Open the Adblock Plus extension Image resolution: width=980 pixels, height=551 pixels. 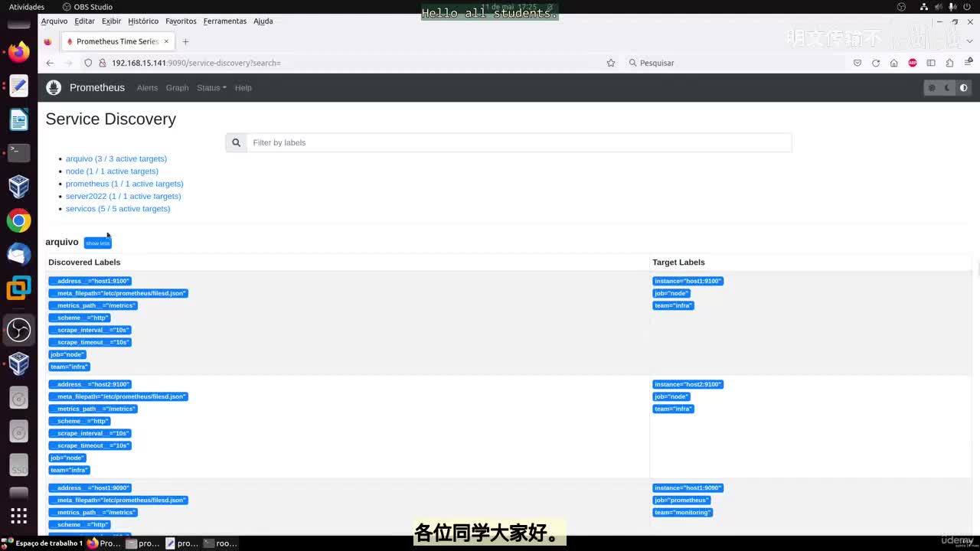(913, 63)
